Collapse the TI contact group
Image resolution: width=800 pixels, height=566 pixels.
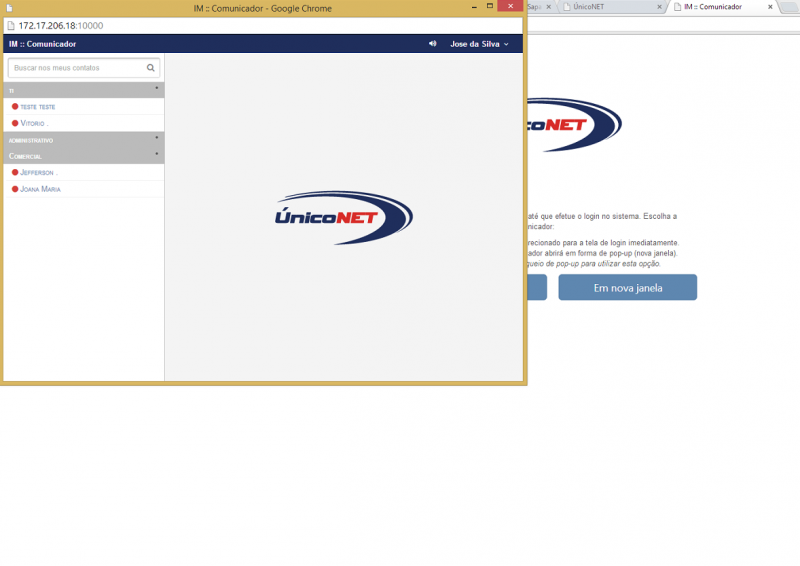[x=84, y=90]
